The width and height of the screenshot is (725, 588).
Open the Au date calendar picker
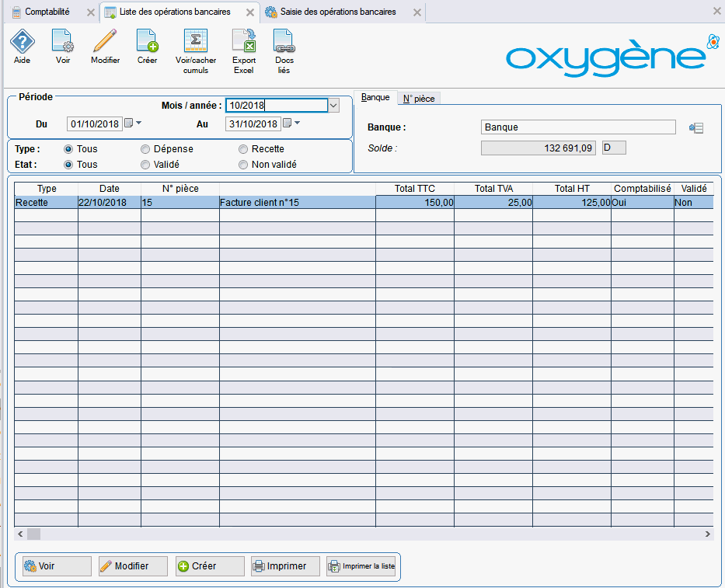point(288,124)
